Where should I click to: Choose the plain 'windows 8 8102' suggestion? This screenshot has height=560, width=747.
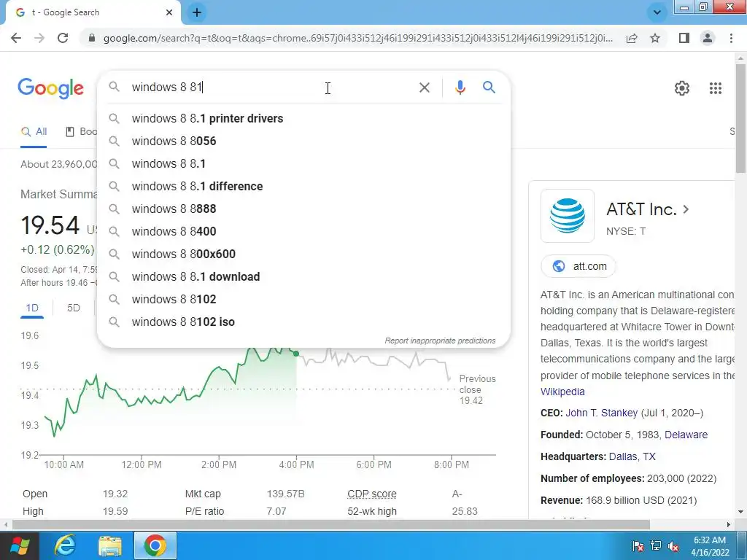tap(303, 300)
